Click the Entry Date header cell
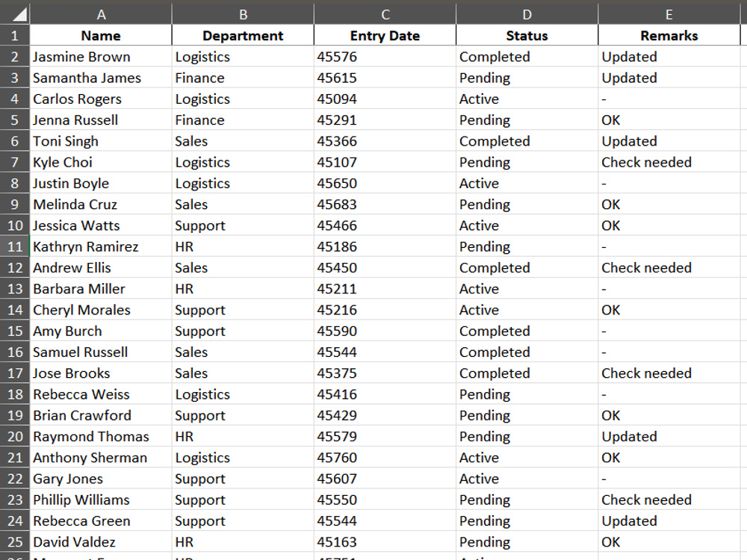The image size is (747, 560). tap(385, 36)
